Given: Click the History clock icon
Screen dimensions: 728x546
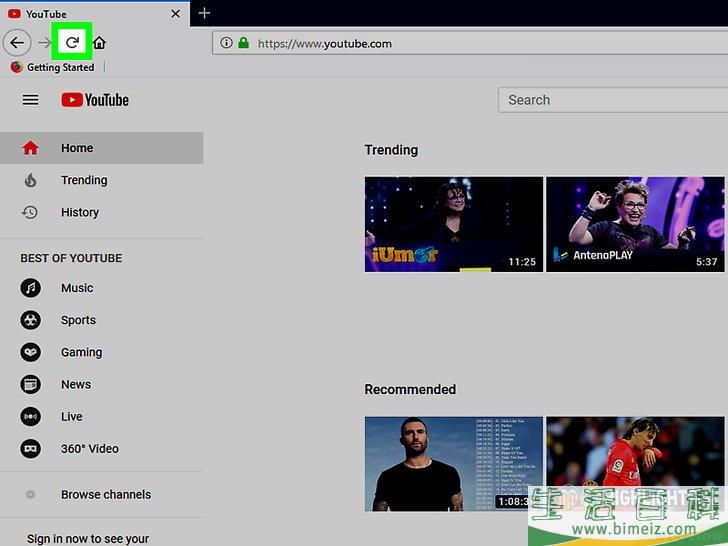Looking at the screenshot, I should [x=30, y=212].
